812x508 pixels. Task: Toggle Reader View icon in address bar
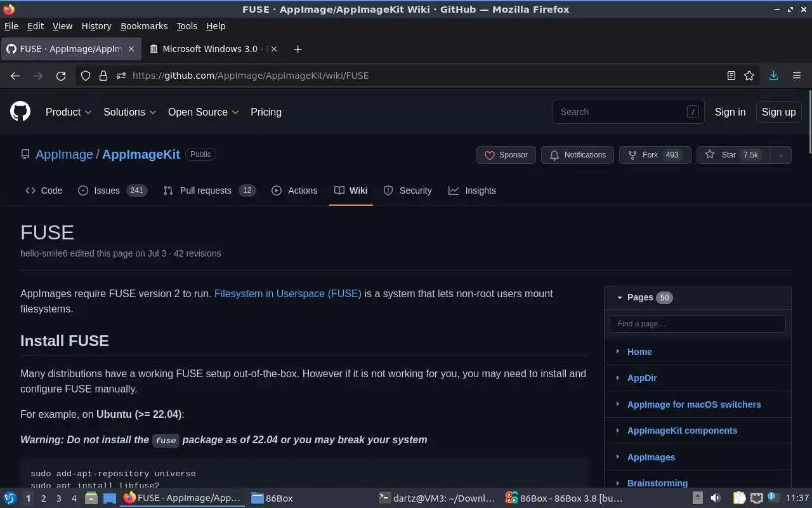tap(731, 76)
